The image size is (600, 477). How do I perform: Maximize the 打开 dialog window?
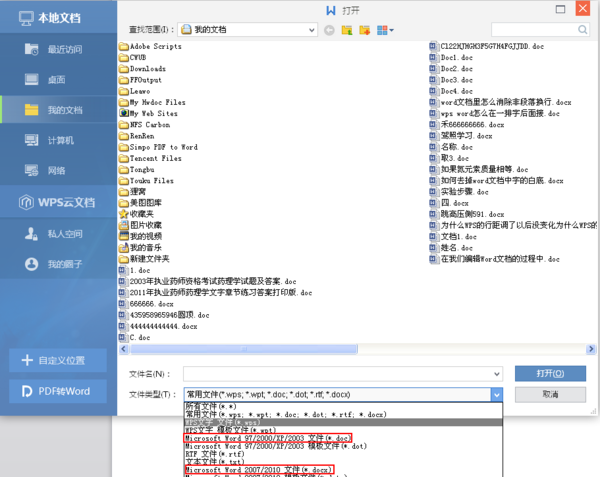pos(560,9)
